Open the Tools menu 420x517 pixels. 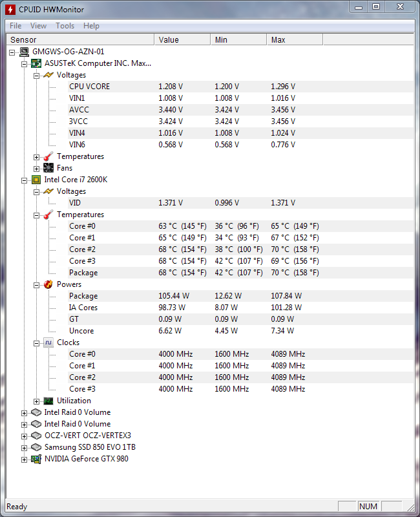tap(65, 26)
